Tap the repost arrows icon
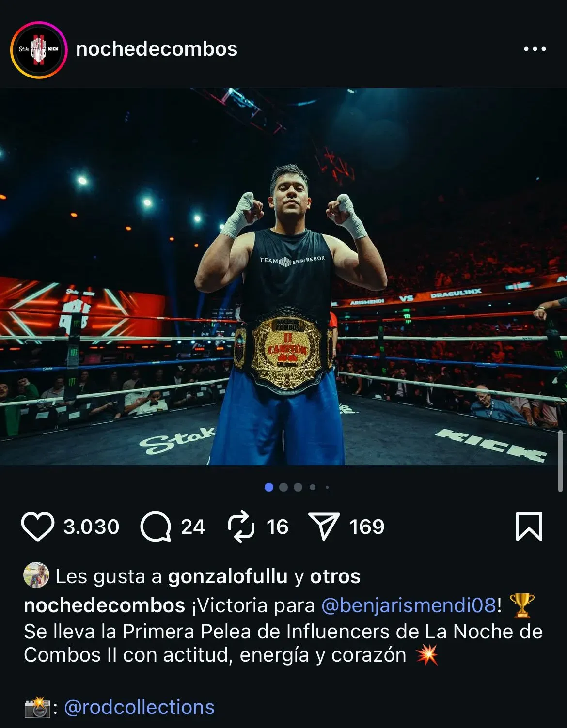Image resolution: width=567 pixels, height=728 pixels. click(241, 527)
